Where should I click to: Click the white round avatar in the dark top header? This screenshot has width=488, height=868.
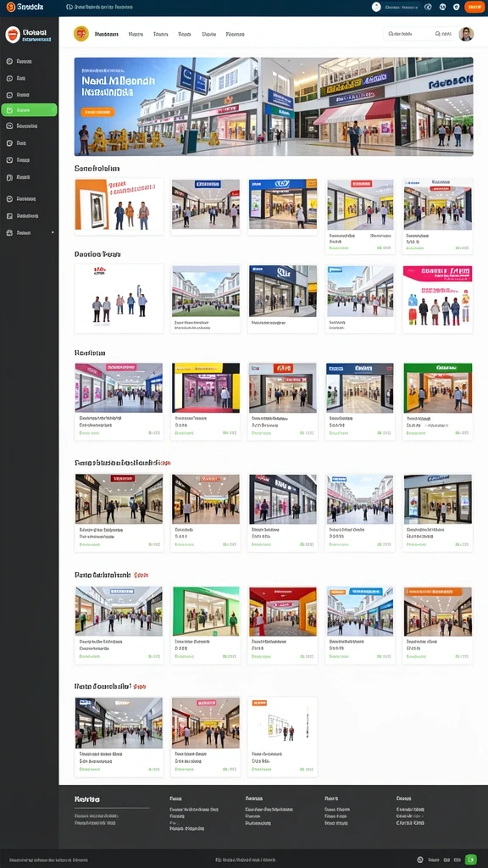click(376, 7)
